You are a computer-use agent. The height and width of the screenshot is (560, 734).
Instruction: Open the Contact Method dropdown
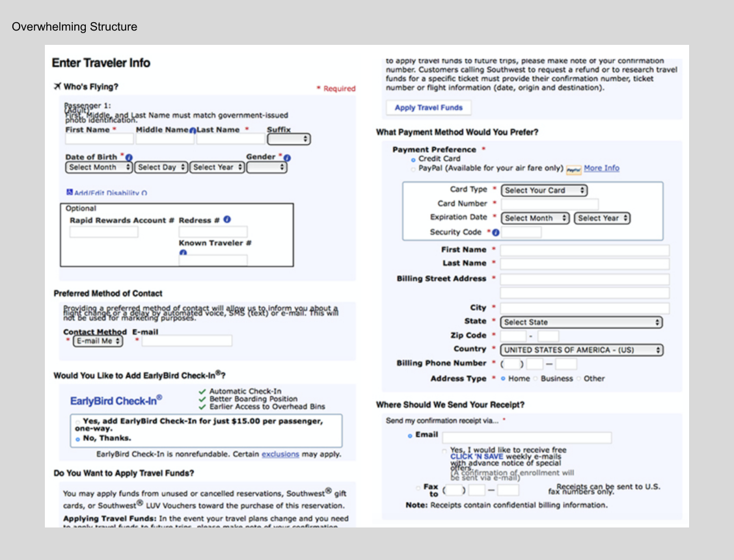click(x=98, y=341)
